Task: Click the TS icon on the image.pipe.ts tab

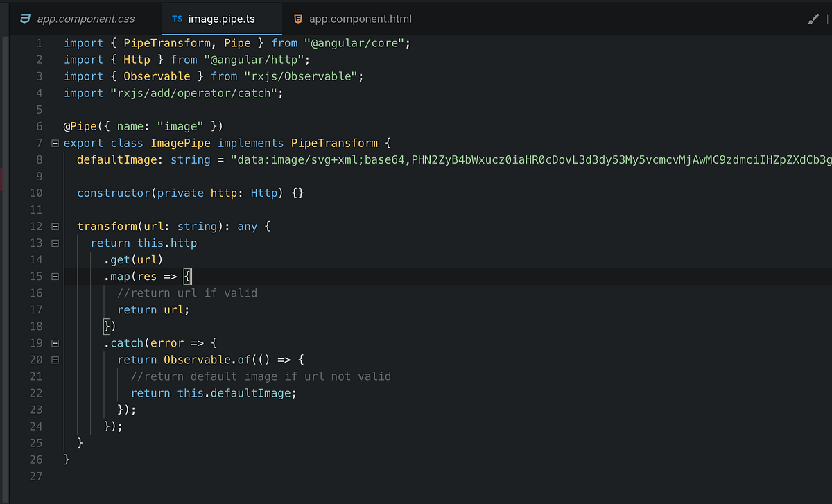Action: (177, 19)
